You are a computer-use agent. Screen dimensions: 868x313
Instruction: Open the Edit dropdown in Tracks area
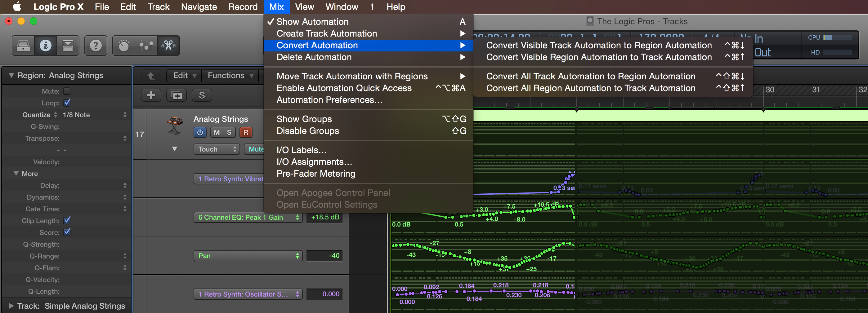pos(184,76)
